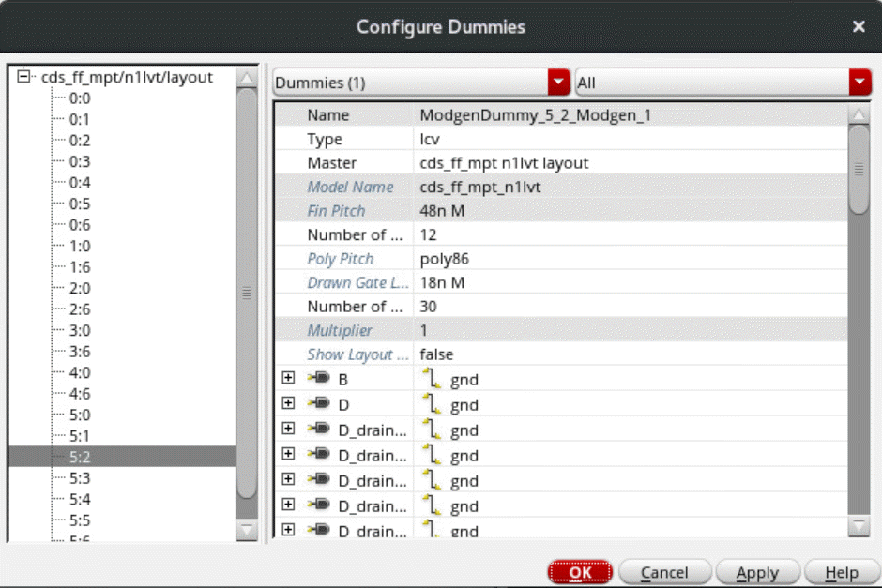882x588 pixels.
Task: Close the Configure Dummies dialog
Action: tap(858, 26)
